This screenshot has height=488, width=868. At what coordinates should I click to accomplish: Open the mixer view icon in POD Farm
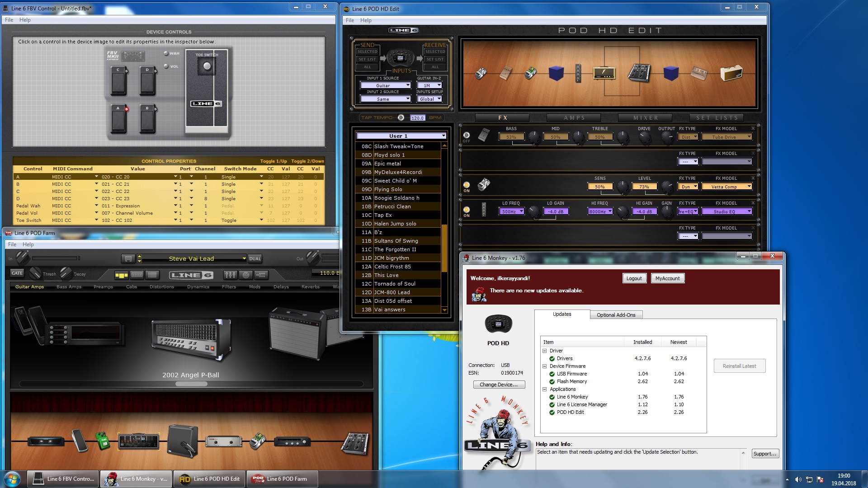[230, 275]
